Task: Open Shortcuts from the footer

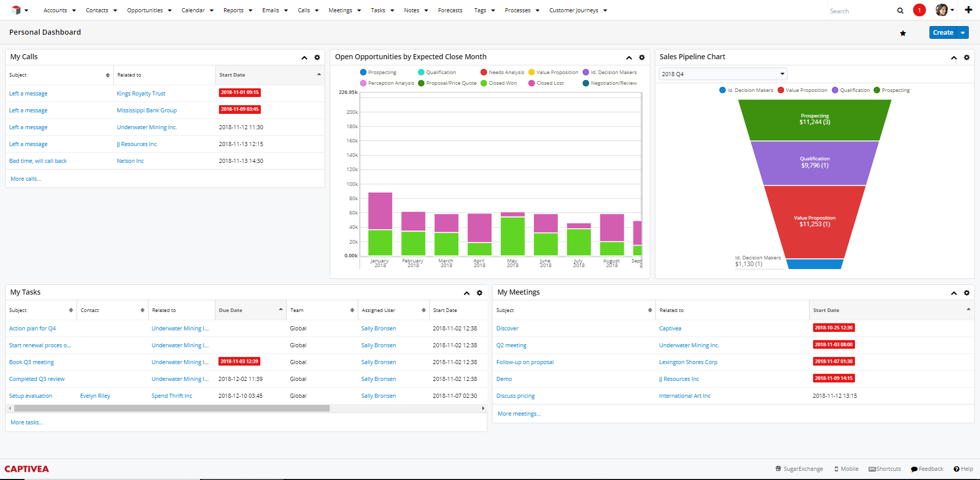Action: [x=885, y=469]
